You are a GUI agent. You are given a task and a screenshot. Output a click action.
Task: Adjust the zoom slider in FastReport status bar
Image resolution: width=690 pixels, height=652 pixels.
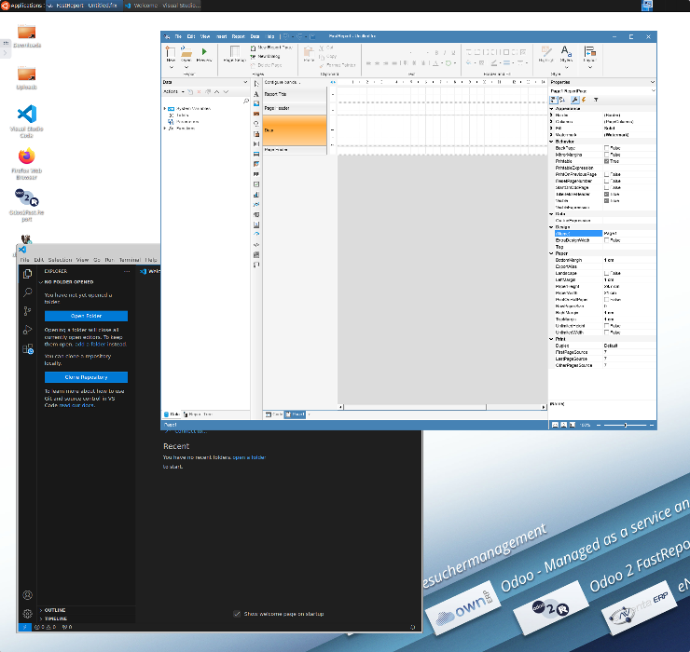tap(626, 425)
